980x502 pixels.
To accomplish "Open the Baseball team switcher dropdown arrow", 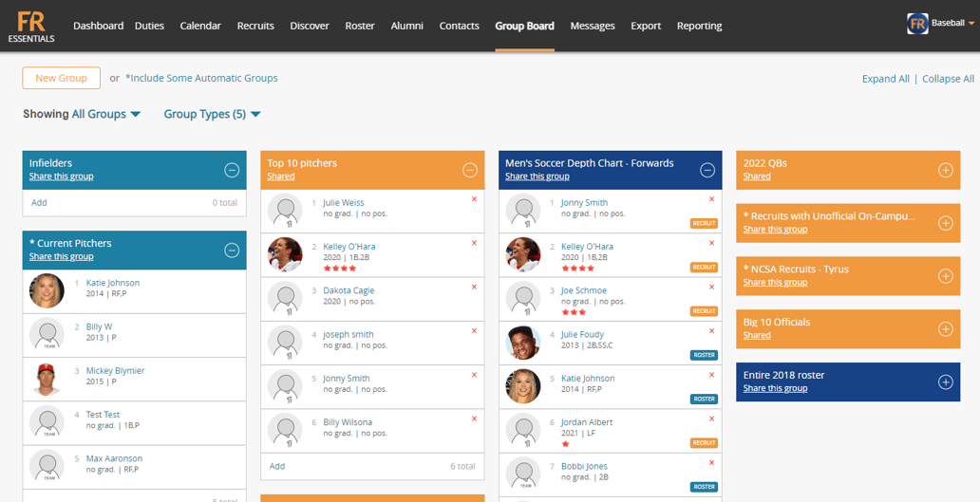I will click(x=971, y=24).
